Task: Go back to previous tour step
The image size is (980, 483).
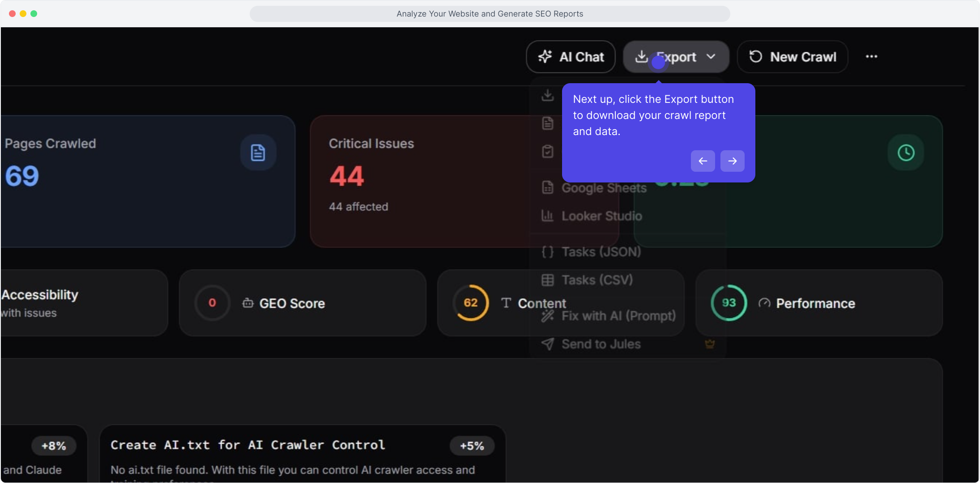Action: pyautogui.click(x=703, y=161)
